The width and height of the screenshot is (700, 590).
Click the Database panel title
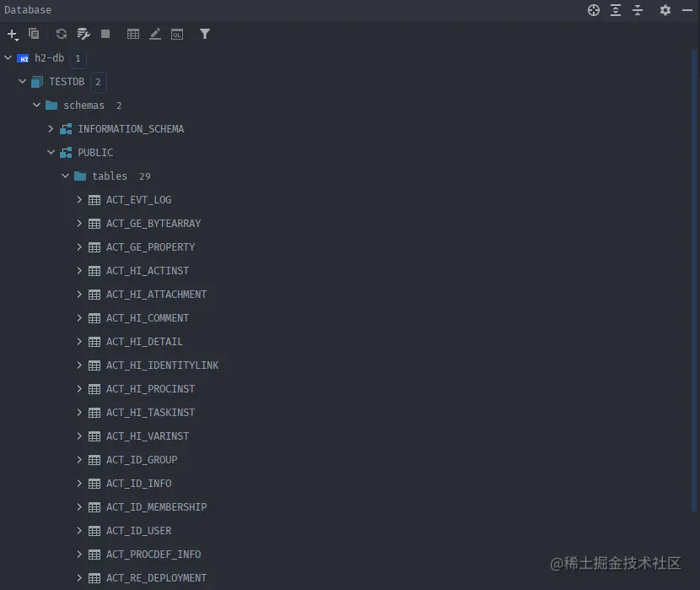coord(28,10)
